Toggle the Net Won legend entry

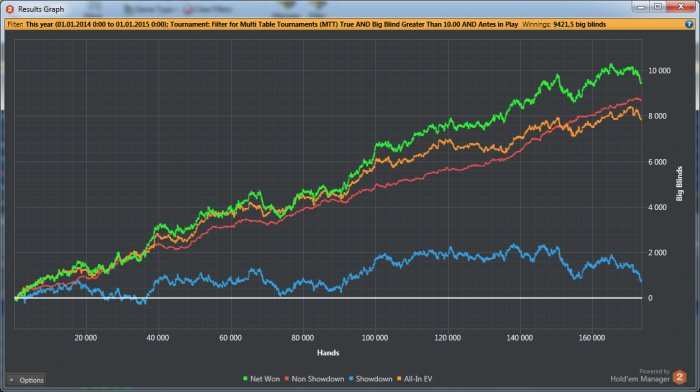point(261,379)
